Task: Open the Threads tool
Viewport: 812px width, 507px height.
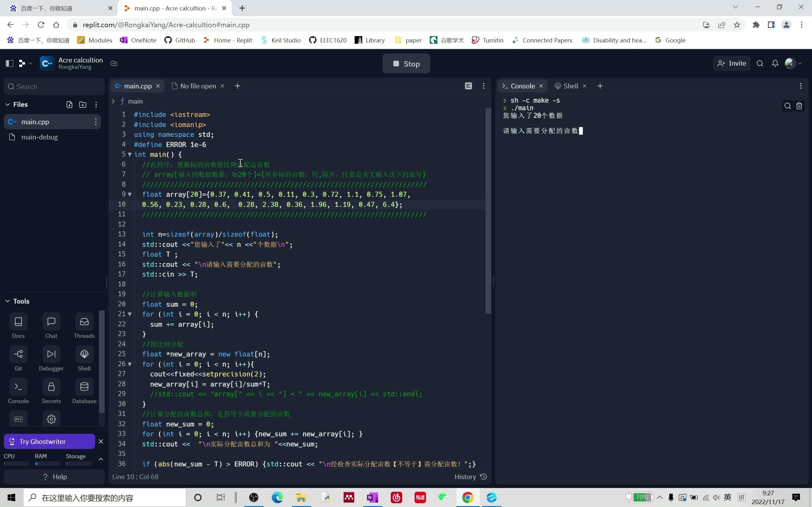Action: tap(84, 322)
